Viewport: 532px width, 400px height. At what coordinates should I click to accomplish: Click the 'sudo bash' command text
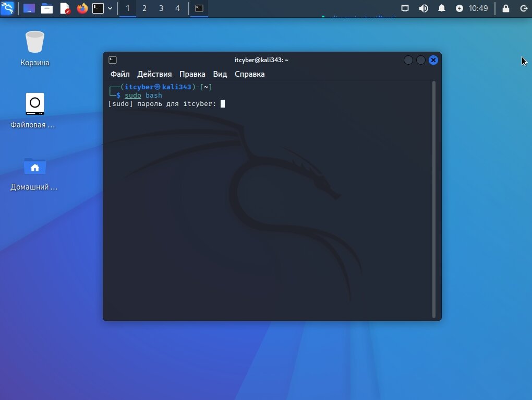point(143,96)
